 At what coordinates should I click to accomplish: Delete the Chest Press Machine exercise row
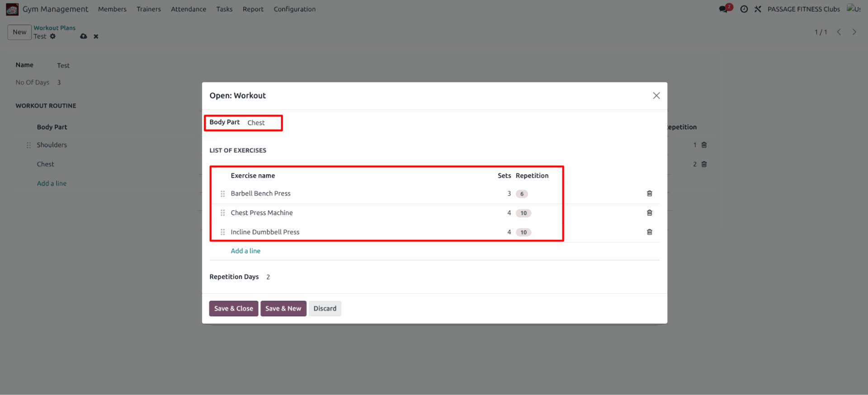pos(649,213)
